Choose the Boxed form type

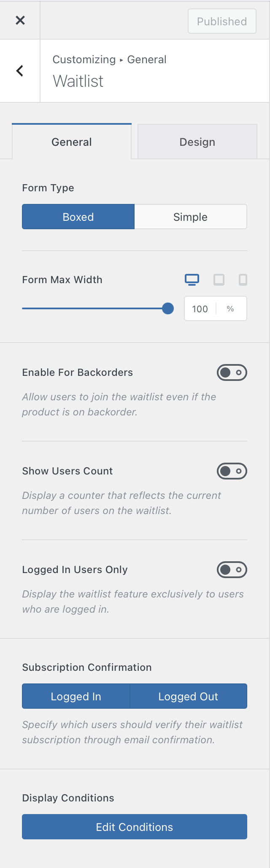pos(78,217)
